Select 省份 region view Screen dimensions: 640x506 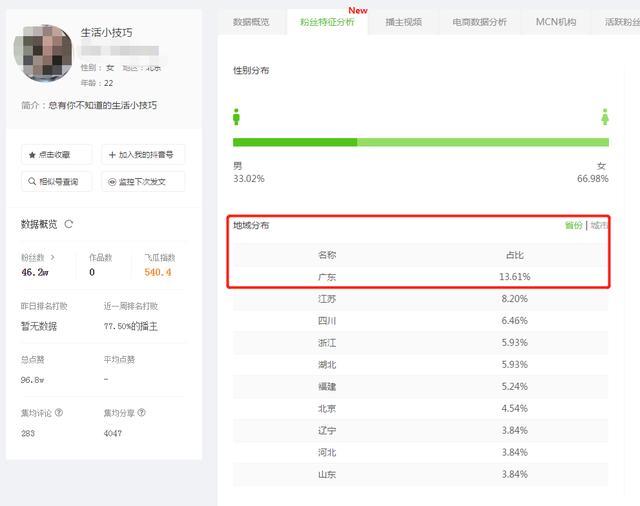pyautogui.click(x=573, y=225)
